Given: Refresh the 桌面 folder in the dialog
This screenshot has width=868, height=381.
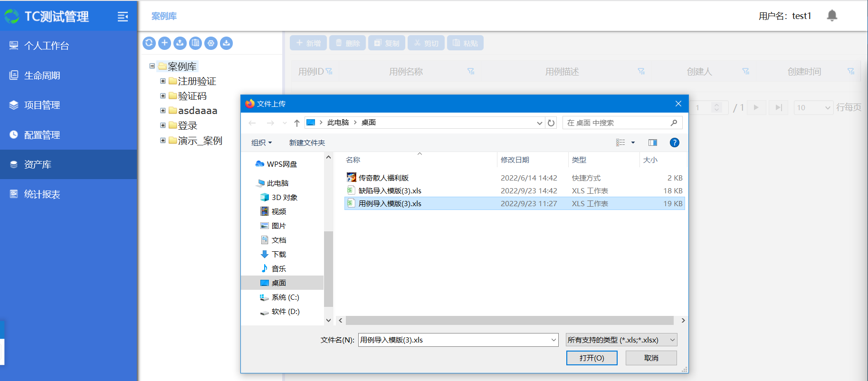Looking at the screenshot, I should (x=551, y=123).
